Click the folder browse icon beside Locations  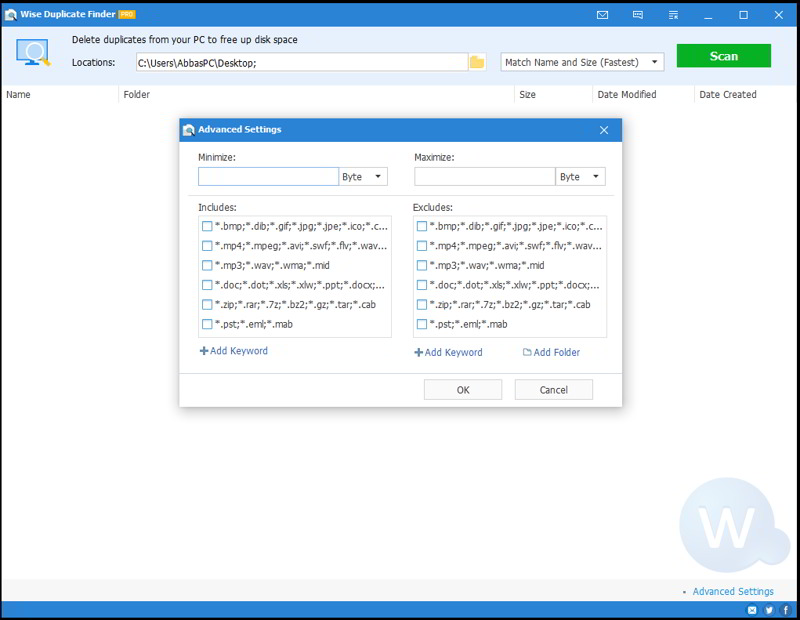point(477,62)
